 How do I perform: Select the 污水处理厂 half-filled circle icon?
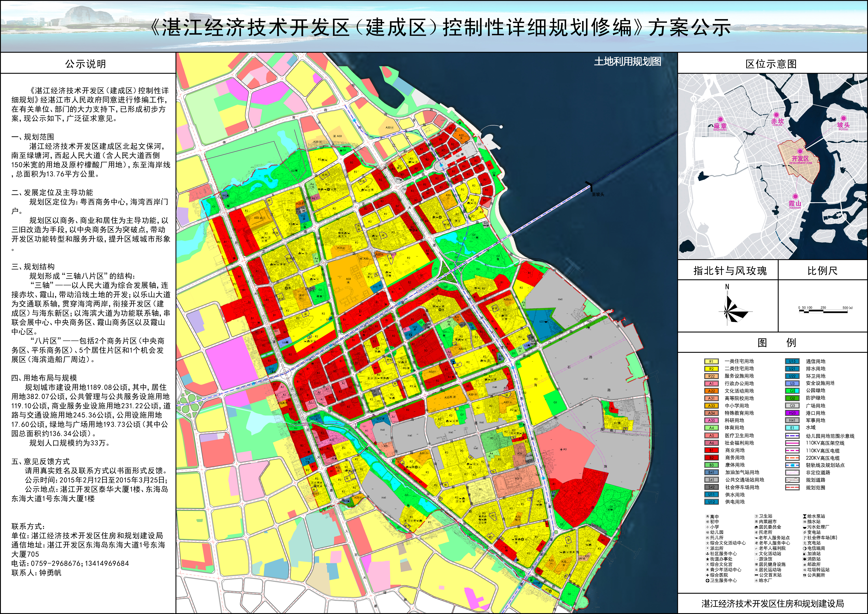[805, 527]
